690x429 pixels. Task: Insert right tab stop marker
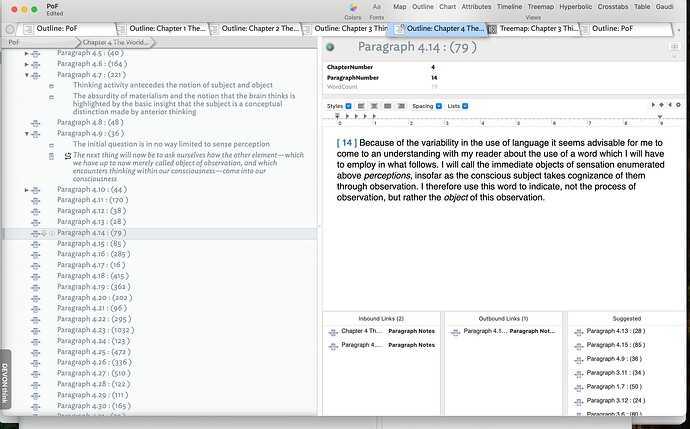pos(670,105)
